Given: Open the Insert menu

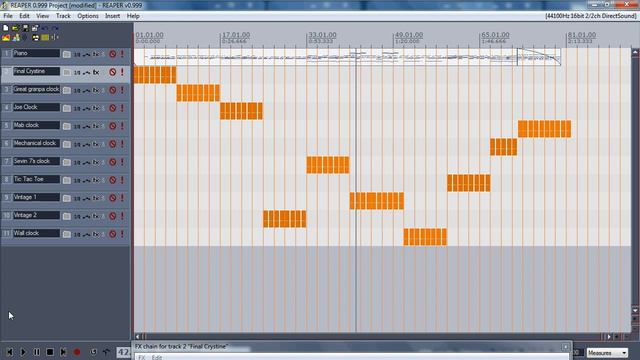Looking at the screenshot, I should [112, 16].
